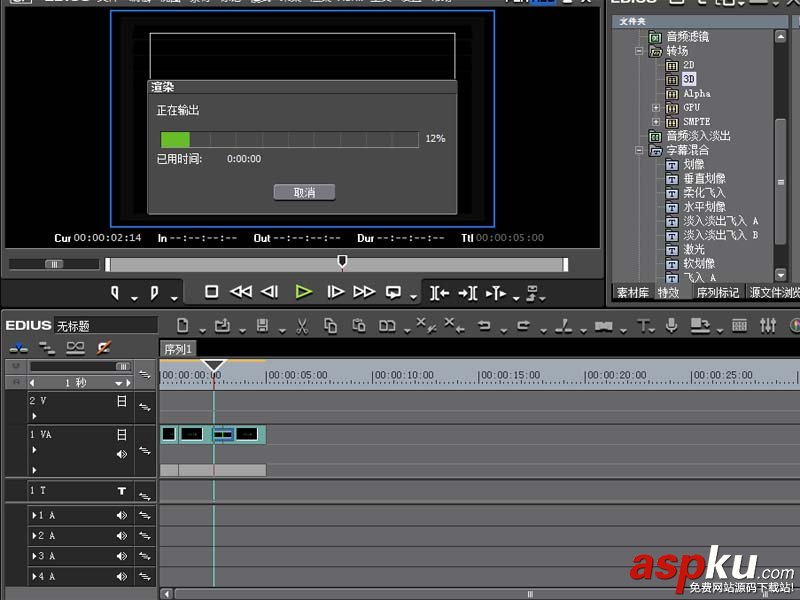Click the Redo icon
Image resolution: width=800 pixels, height=600 pixels.
click(523, 325)
